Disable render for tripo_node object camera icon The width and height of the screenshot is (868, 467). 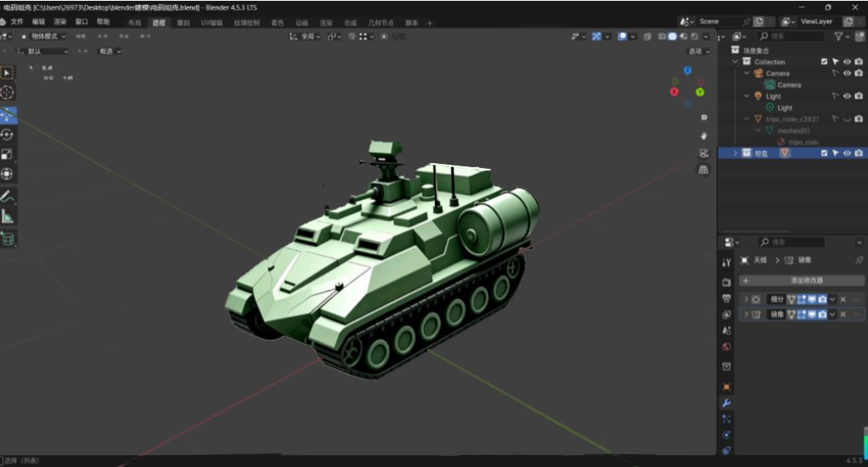(858, 119)
